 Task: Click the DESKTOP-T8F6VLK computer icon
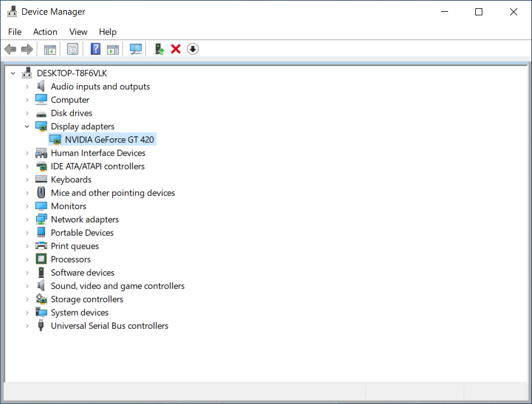27,73
